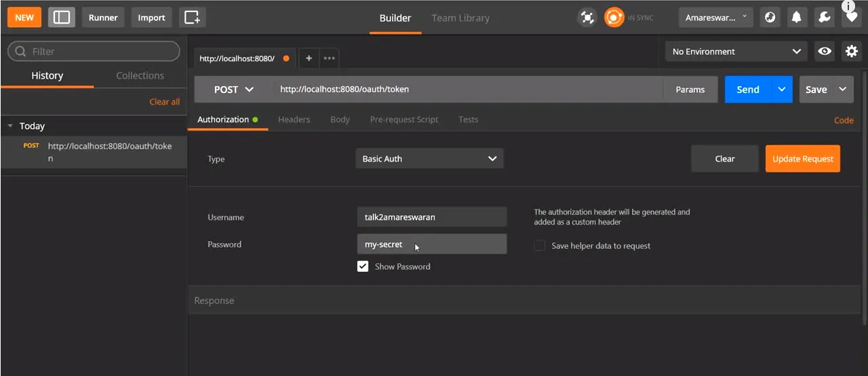This screenshot has height=376, width=868.
Task: Enable Save helper data to request
Action: pos(539,246)
